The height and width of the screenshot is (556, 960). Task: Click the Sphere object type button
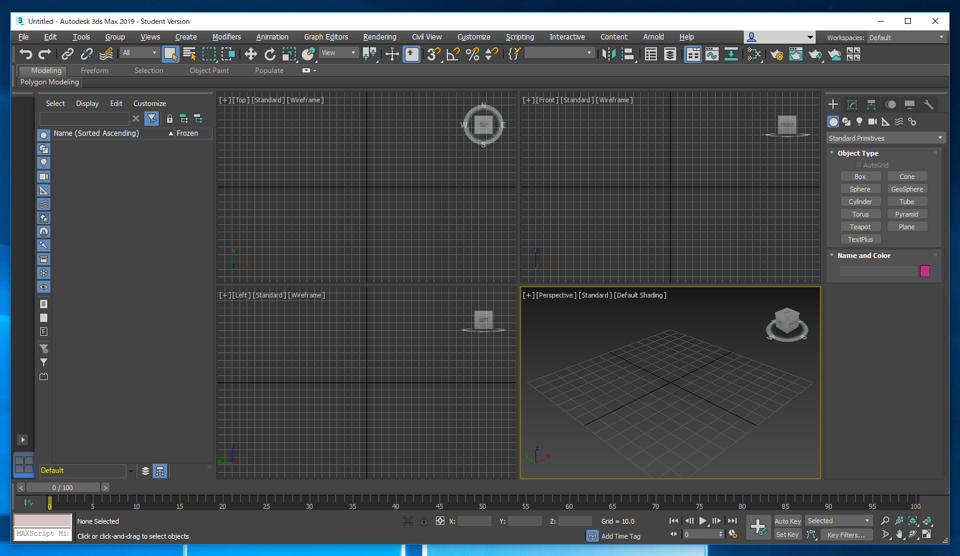point(860,189)
